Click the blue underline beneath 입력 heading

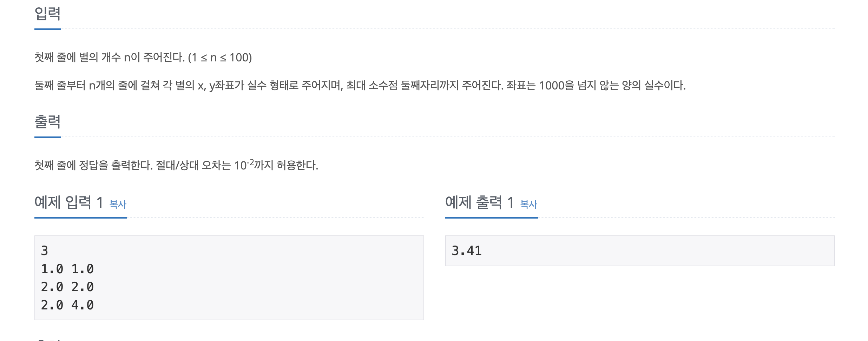pyautogui.click(x=48, y=29)
